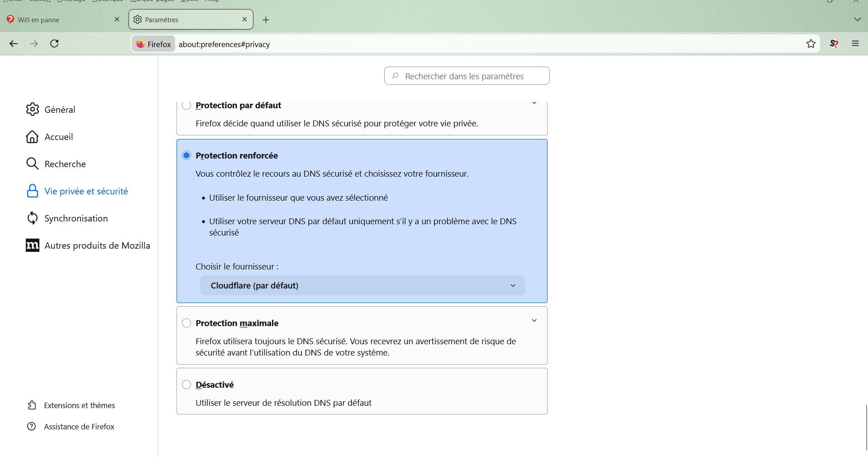
Task: Click the vertical page scrollbar thumb
Action: 866,427
